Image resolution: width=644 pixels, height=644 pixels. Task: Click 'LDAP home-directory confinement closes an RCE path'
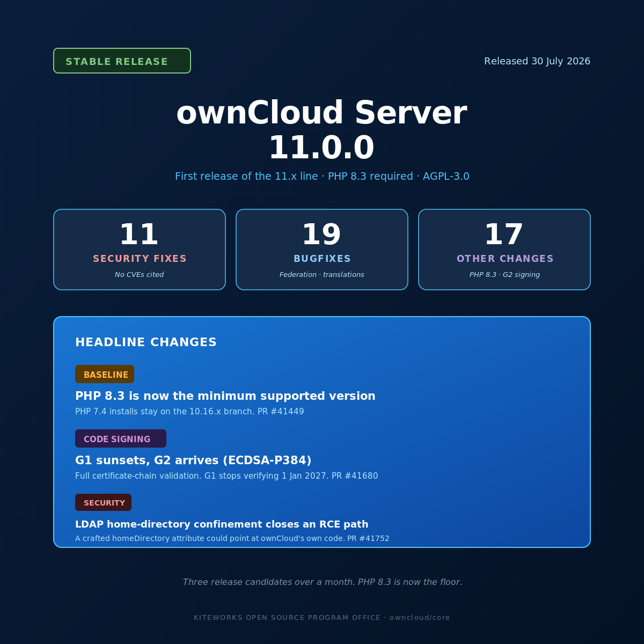222,524
